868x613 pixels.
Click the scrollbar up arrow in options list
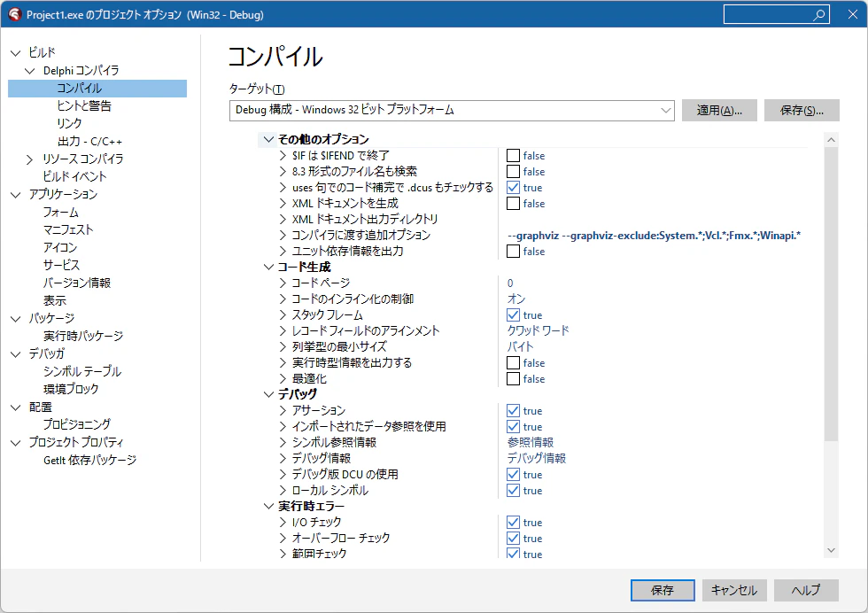831,140
